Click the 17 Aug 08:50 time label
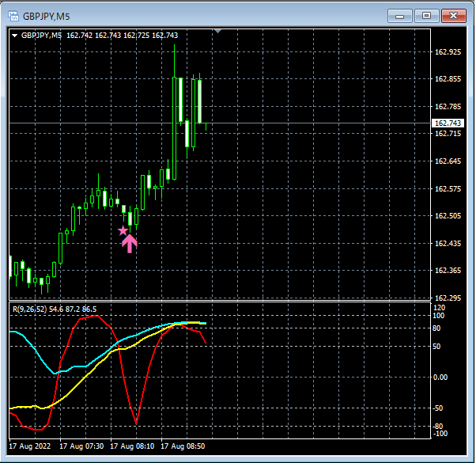This screenshot has height=463, width=476. [x=183, y=446]
